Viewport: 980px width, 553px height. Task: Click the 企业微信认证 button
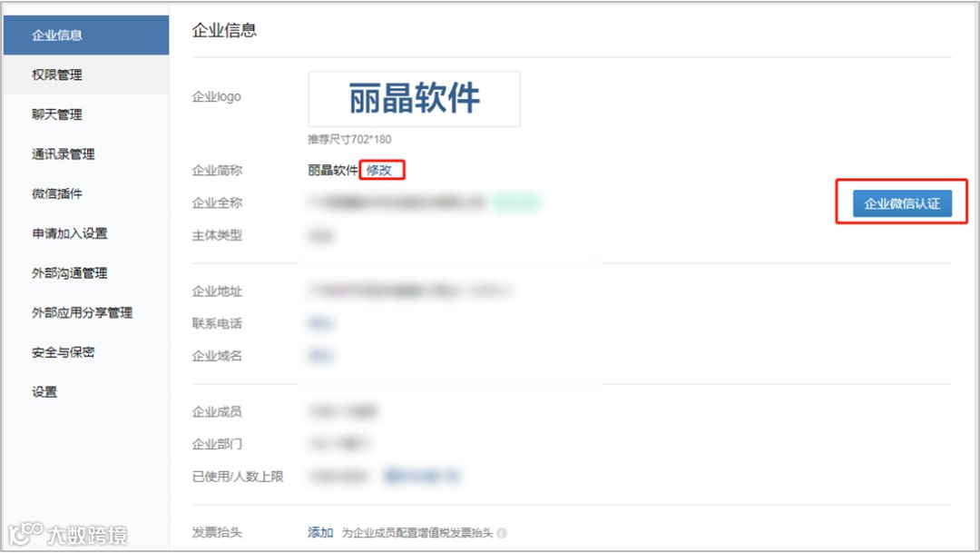click(902, 203)
